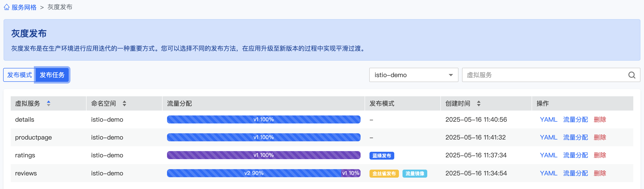The height and width of the screenshot is (189, 644).
Task: Click the reviews service name cell
Action: (x=26, y=173)
